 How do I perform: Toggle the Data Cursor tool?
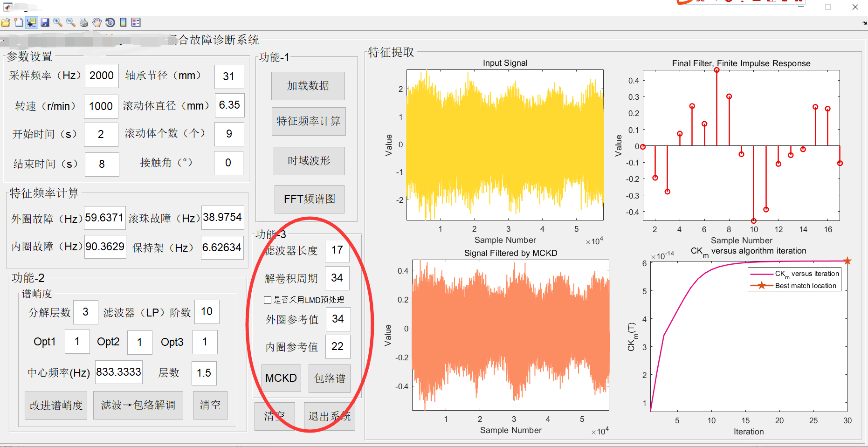pos(31,22)
